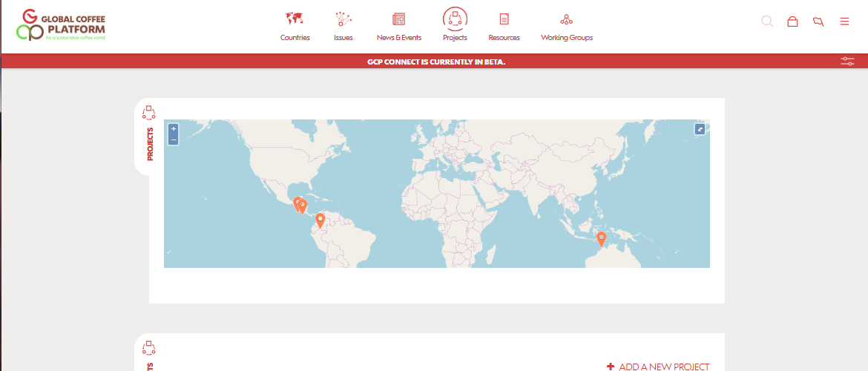Screen dimensions: 868x371
Task: Open the Issues network icon
Action: click(343, 19)
